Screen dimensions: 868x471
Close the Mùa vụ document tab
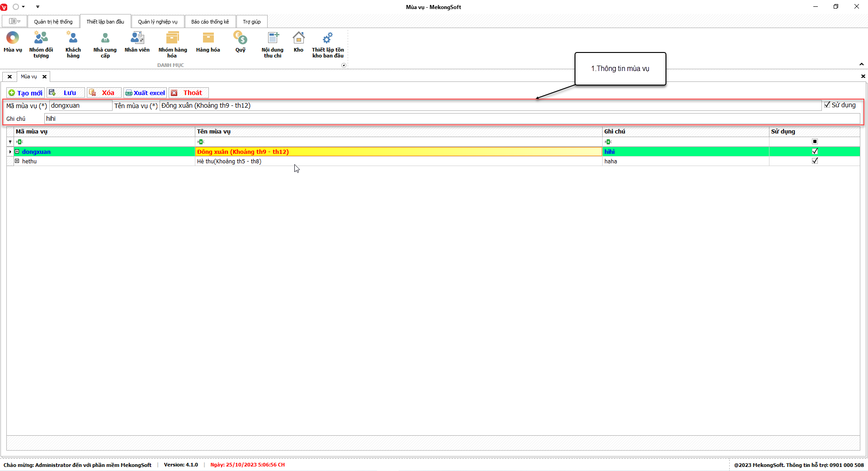tap(44, 77)
